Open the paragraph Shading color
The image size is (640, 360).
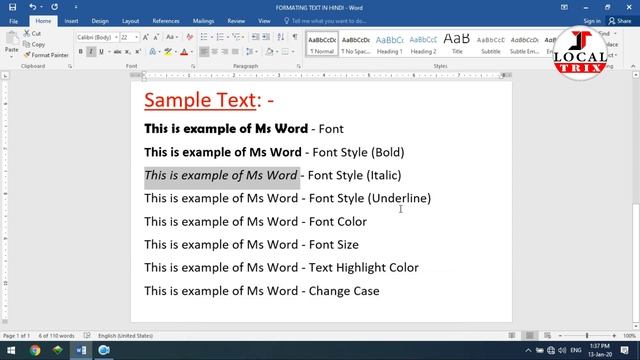pyautogui.click(x=269, y=52)
